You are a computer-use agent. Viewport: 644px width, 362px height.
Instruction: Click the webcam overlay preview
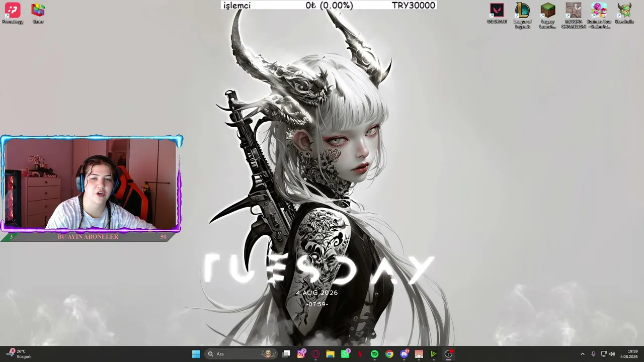coord(91,184)
